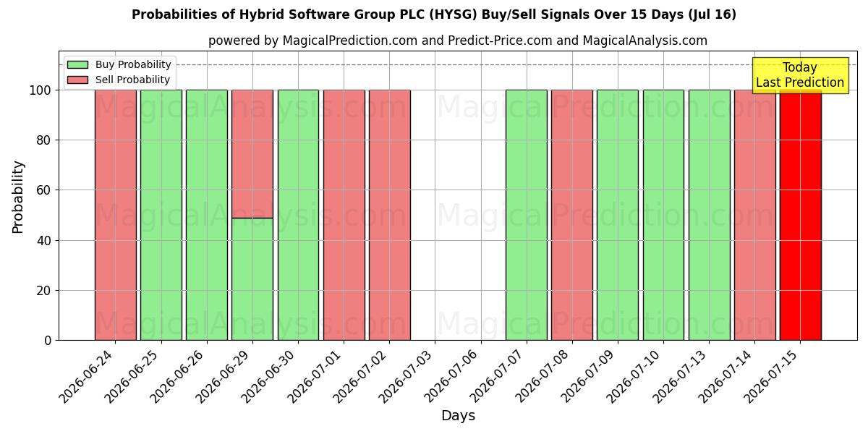Click the green bar for 2026-07-09
This screenshot has width=868, height=434.
tap(618, 215)
